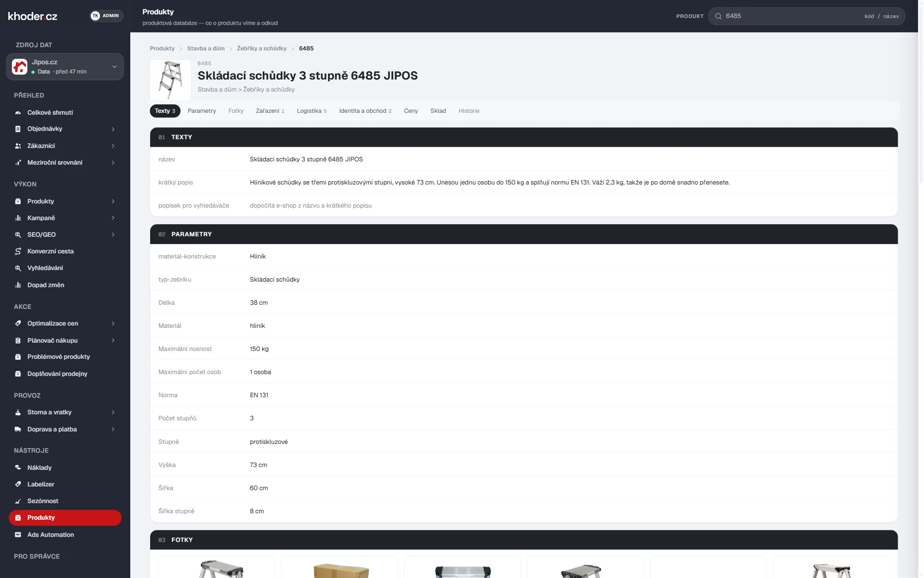Expand the Objednávky submenu chevron

point(113,129)
